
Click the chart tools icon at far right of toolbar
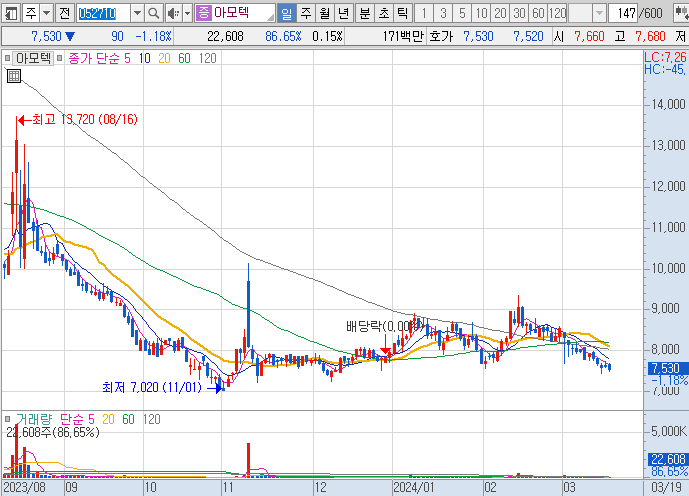click(682, 13)
